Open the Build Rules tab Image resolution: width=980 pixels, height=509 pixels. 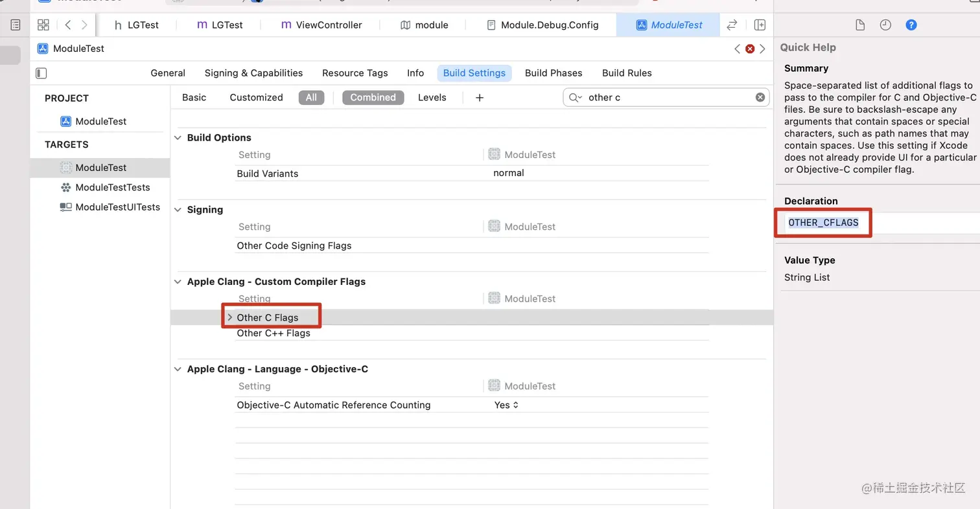point(627,73)
